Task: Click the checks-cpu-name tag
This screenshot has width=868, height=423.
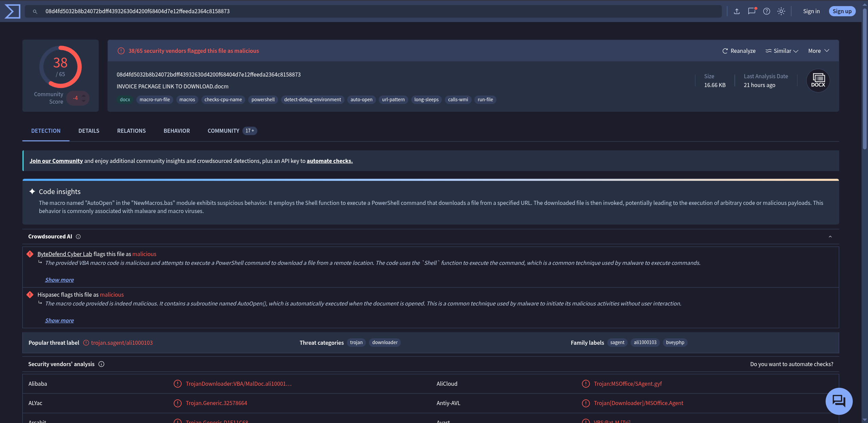Action: pos(223,100)
